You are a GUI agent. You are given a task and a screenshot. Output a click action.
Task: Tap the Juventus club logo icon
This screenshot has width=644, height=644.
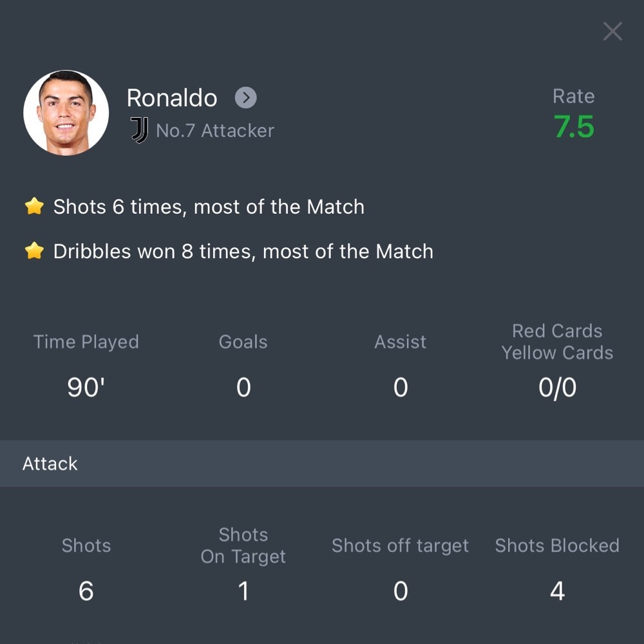pos(139,130)
